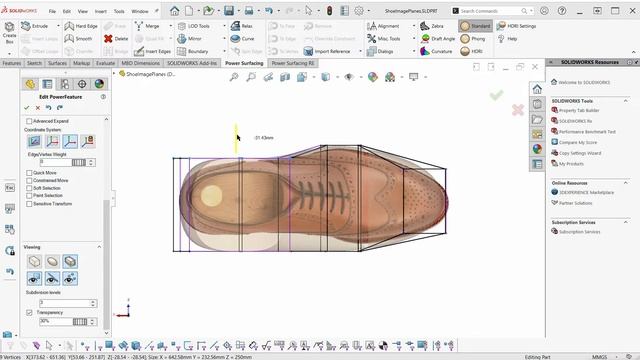Viewport: 640px width, 360px height.
Task: Open Import Reference dropdown arrow
Action: [x=360, y=51]
